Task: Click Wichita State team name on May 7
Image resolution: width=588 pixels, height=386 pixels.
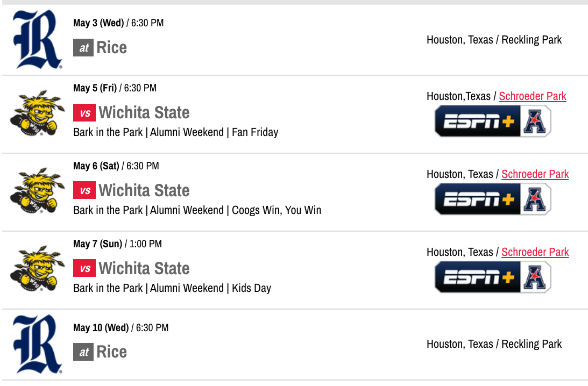Action: click(144, 269)
